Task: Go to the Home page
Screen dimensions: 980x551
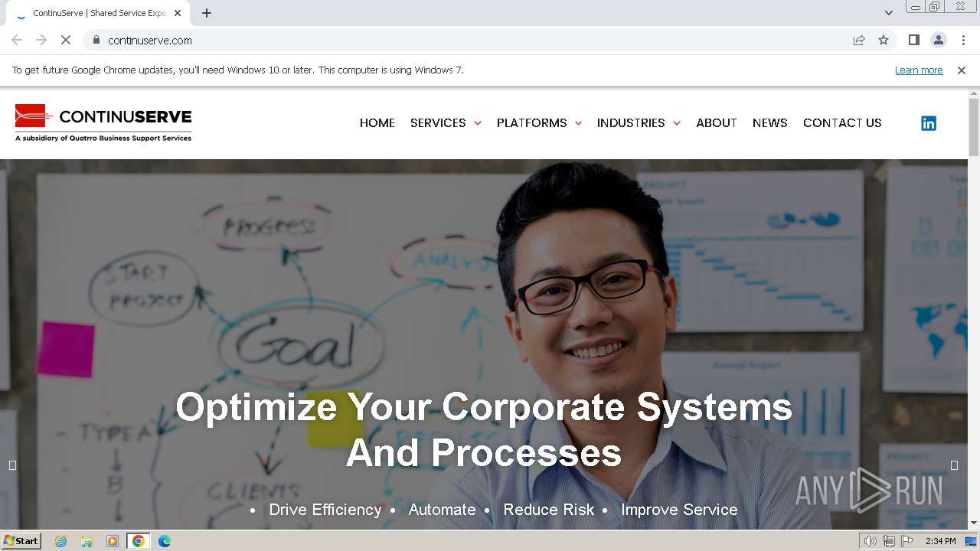Action: coord(377,123)
